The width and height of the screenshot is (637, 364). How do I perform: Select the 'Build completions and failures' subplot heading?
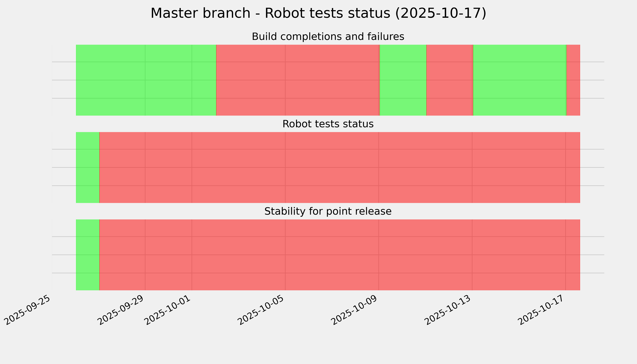[328, 37]
